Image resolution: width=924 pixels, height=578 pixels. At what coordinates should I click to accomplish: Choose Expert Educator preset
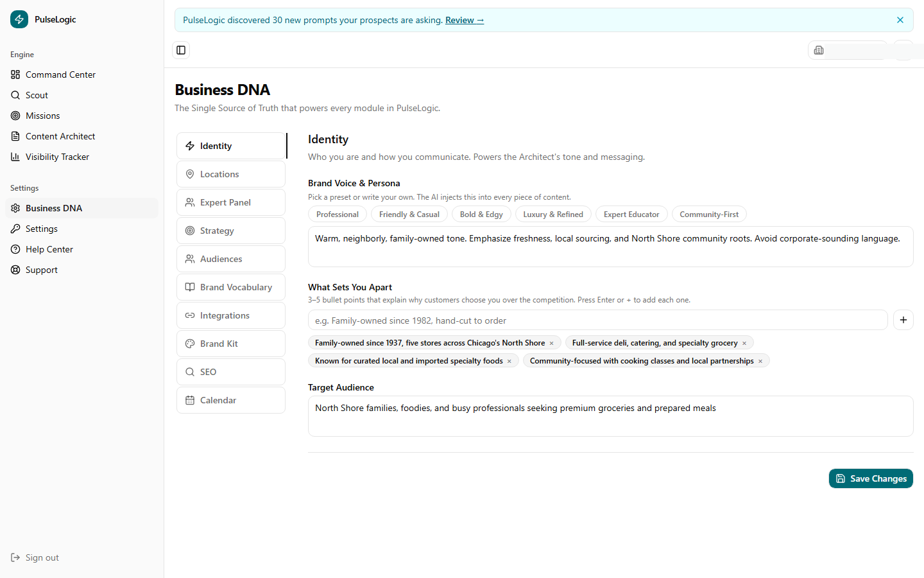pos(631,215)
